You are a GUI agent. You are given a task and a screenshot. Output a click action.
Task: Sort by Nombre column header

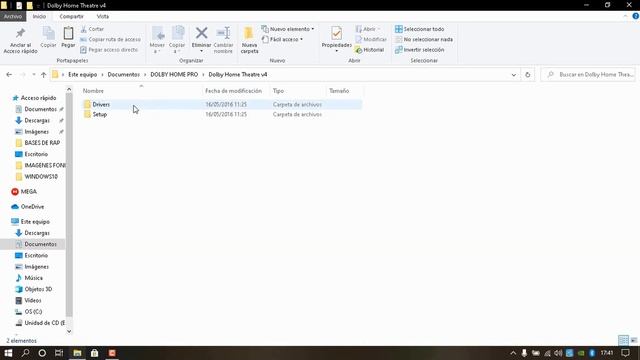click(x=93, y=91)
